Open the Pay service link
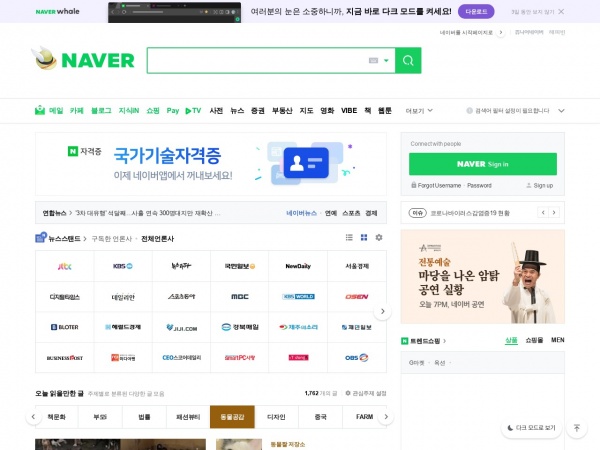 173,111
